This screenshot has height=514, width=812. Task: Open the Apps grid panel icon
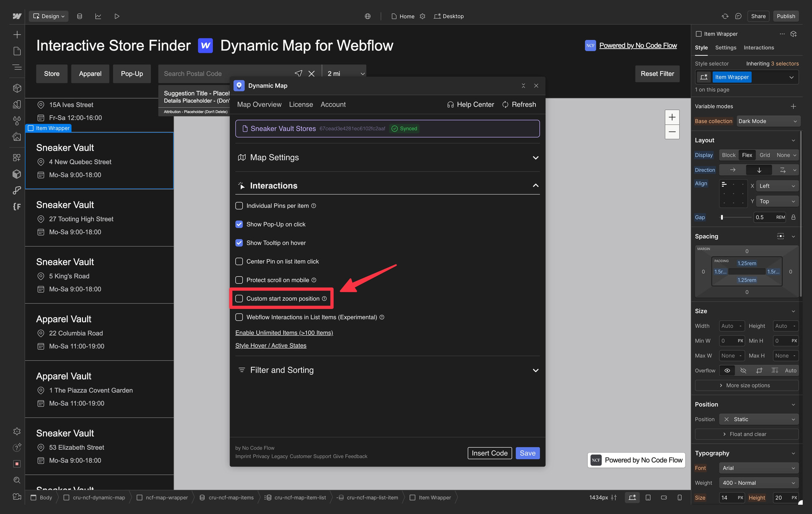(x=17, y=157)
